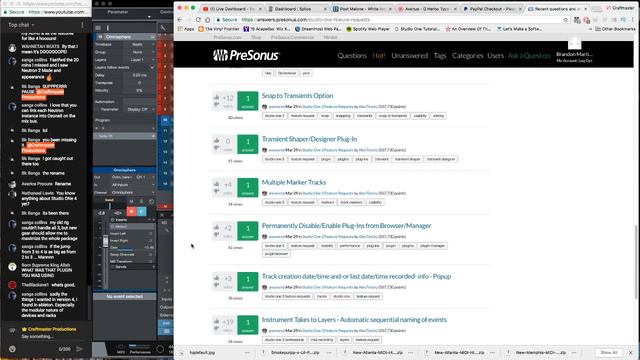Viewport: 640px width, 360px height.
Task: Open Track creation date/time question
Action: [356, 276]
